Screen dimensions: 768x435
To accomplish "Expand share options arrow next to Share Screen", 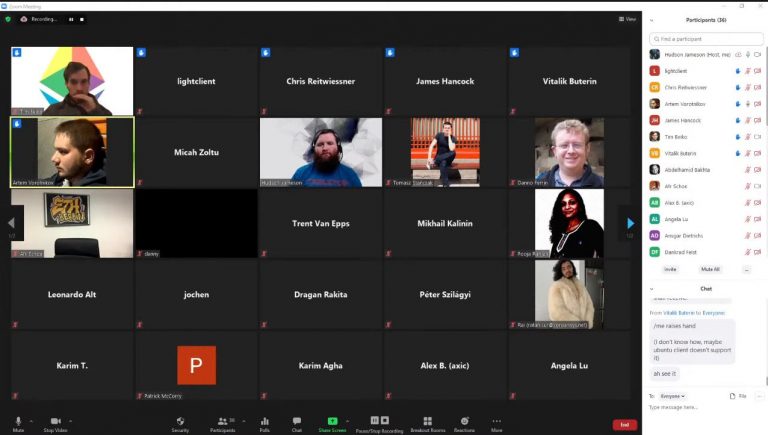I will coord(348,421).
